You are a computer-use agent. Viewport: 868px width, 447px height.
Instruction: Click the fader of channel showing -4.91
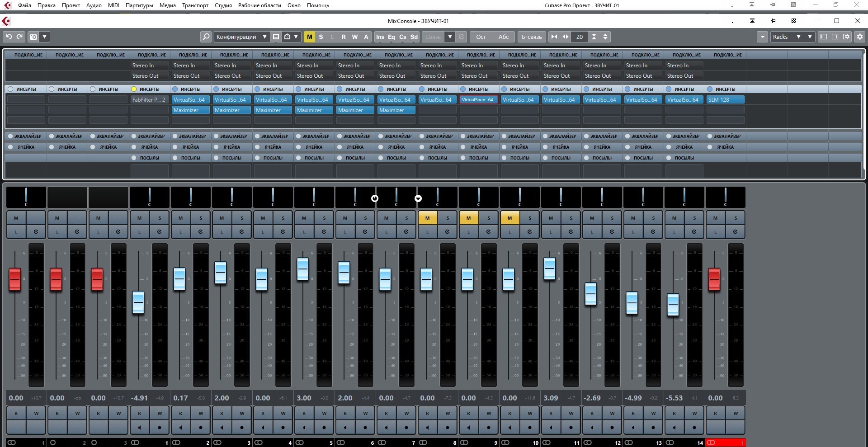click(138, 302)
